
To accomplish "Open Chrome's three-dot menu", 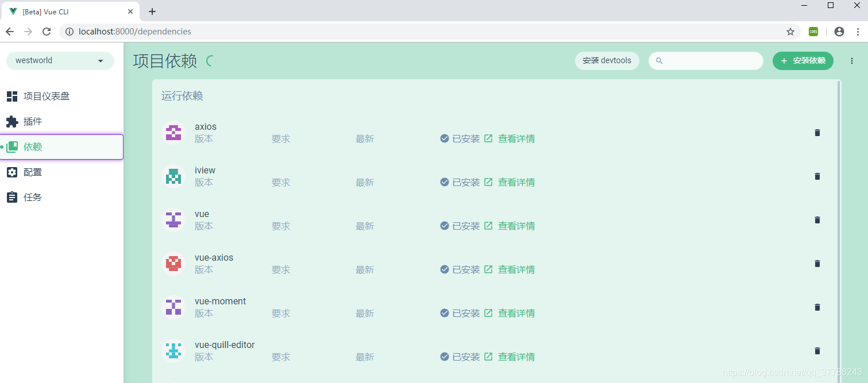I will click(x=858, y=32).
